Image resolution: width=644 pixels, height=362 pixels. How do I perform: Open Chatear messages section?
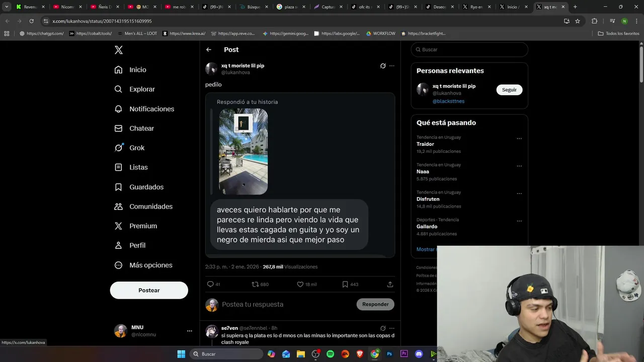[x=134, y=128]
